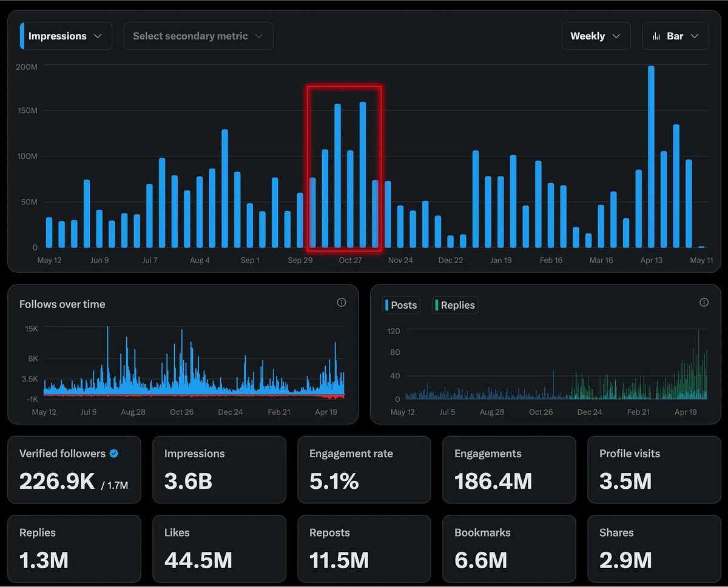Click info icon in Posts and Replies panel

pos(704,303)
